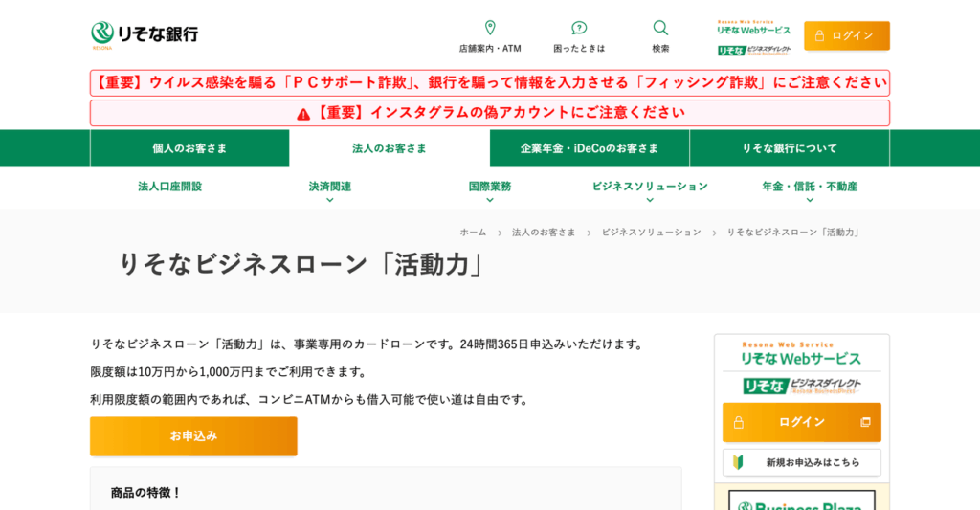Image resolution: width=980 pixels, height=510 pixels.
Task: Click the sidebar ビジネスダイレクト logo
Action: [x=802, y=387]
